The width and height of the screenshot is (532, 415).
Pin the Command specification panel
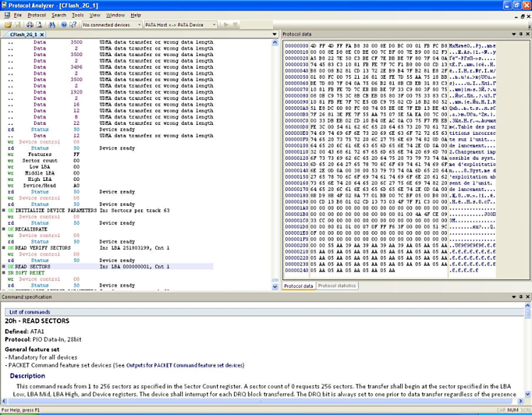point(519,297)
